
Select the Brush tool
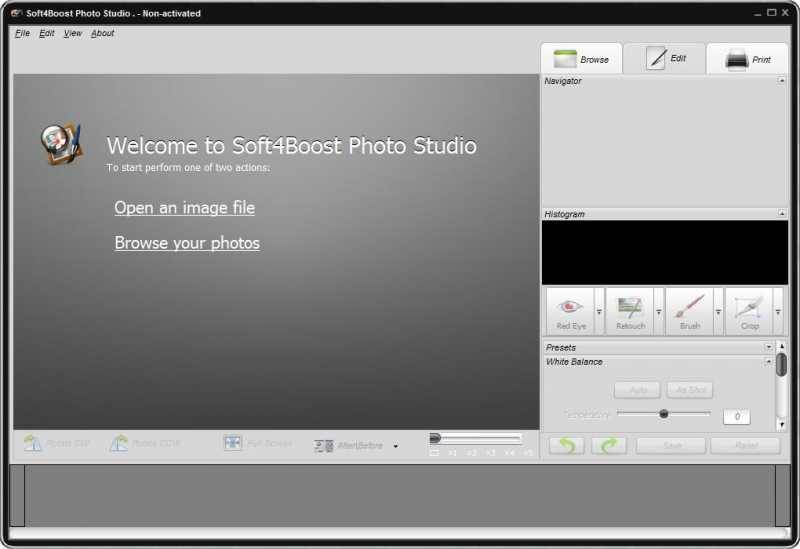[689, 311]
